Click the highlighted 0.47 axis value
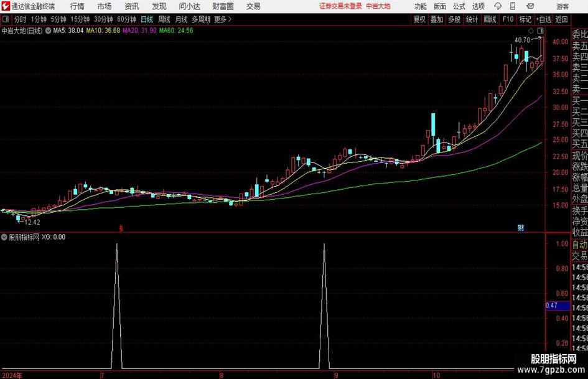This screenshot has height=379, width=588. (558, 306)
